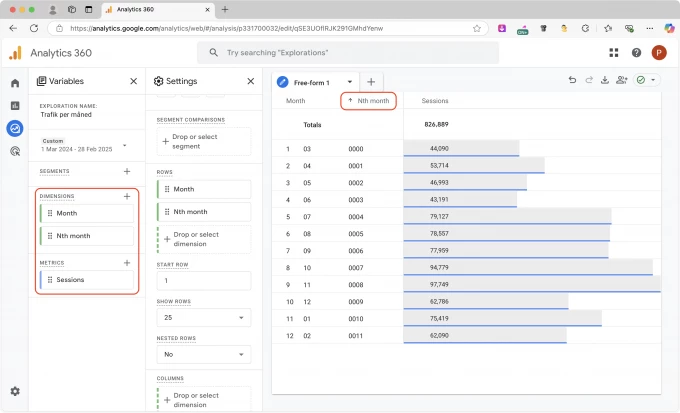Click sessions value 62,786
Viewport: 680px width, 413px height.
point(439,302)
